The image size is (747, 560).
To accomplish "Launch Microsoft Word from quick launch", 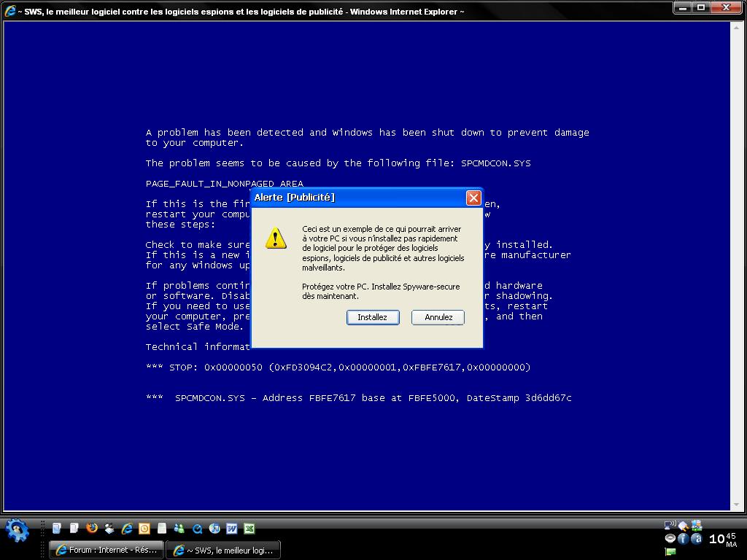I will (x=231, y=529).
